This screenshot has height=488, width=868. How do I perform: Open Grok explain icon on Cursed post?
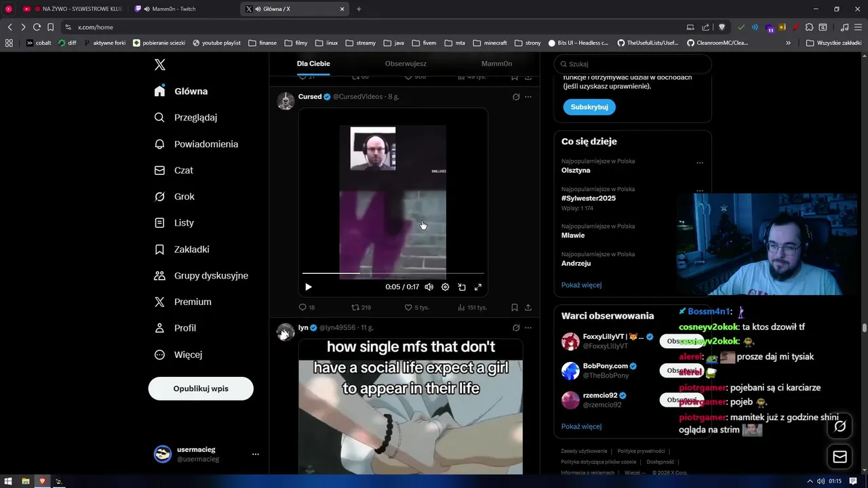[516, 97]
